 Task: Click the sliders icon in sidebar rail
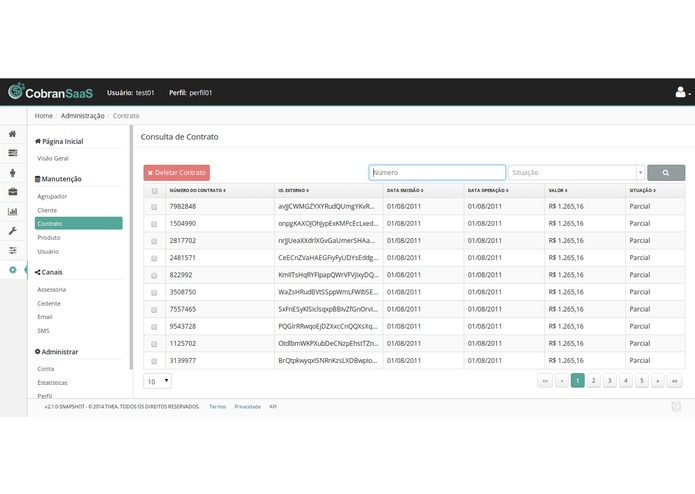tap(12, 250)
